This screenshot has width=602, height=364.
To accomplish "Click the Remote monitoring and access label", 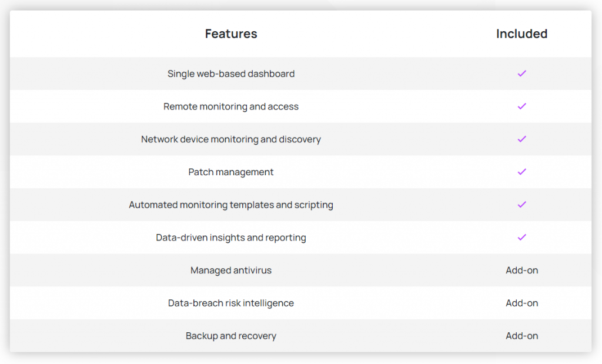I will coord(231,107).
